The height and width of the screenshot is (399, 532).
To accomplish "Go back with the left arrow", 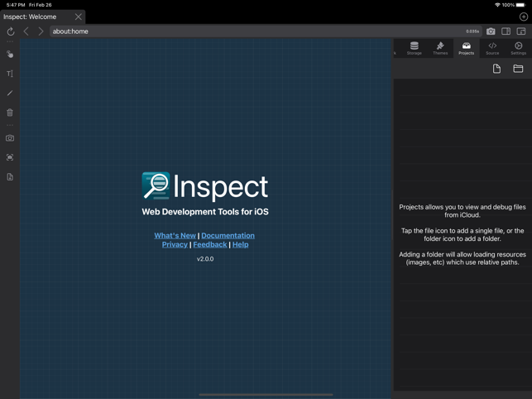I will [26, 31].
